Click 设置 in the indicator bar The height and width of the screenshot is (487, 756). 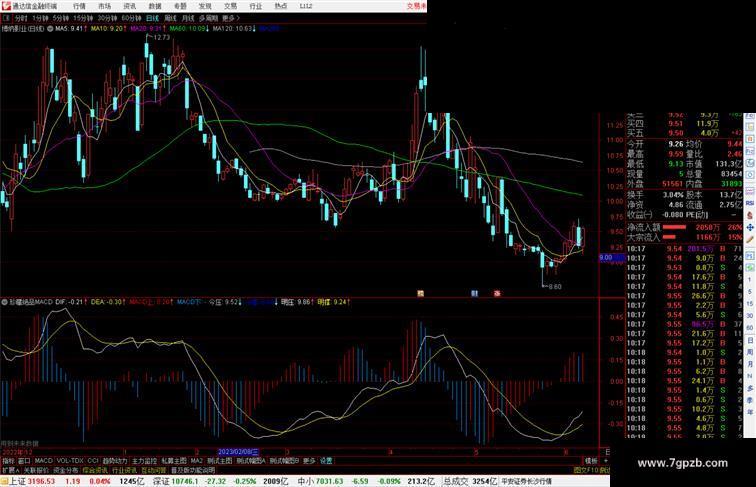[326, 461]
